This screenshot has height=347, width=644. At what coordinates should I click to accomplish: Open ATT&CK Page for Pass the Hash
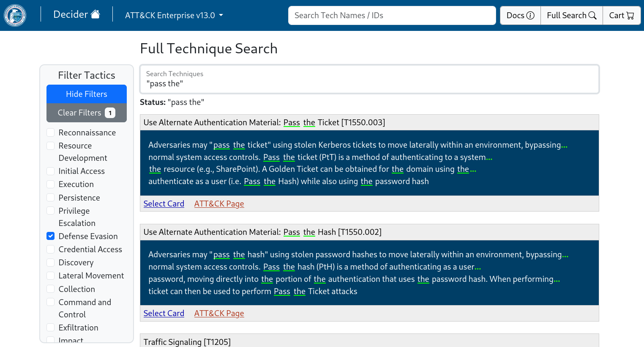[x=219, y=313]
